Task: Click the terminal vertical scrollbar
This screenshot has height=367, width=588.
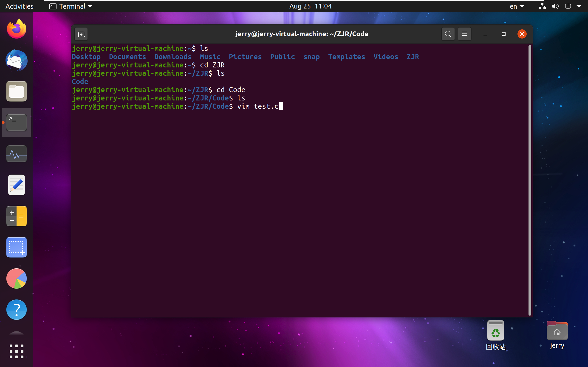Action: pyautogui.click(x=530, y=180)
